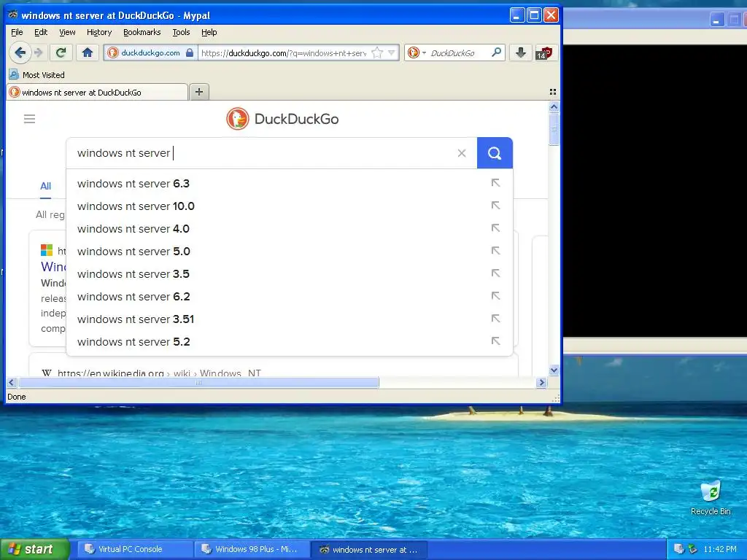Bookmark this page with the star icon
Image resolution: width=747 pixels, height=560 pixels.
coord(377,52)
